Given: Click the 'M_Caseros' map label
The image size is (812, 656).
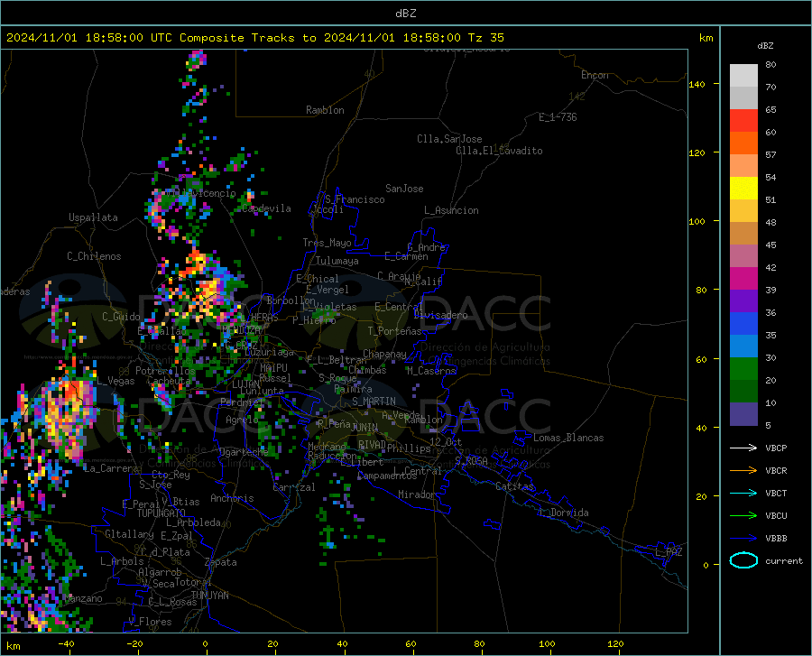Looking at the screenshot, I should click(431, 371).
